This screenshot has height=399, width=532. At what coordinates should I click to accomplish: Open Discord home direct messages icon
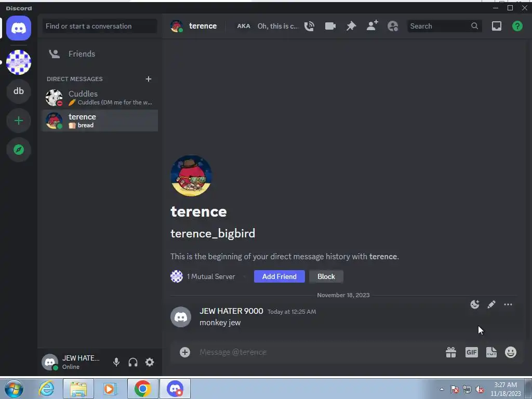coord(19,28)
